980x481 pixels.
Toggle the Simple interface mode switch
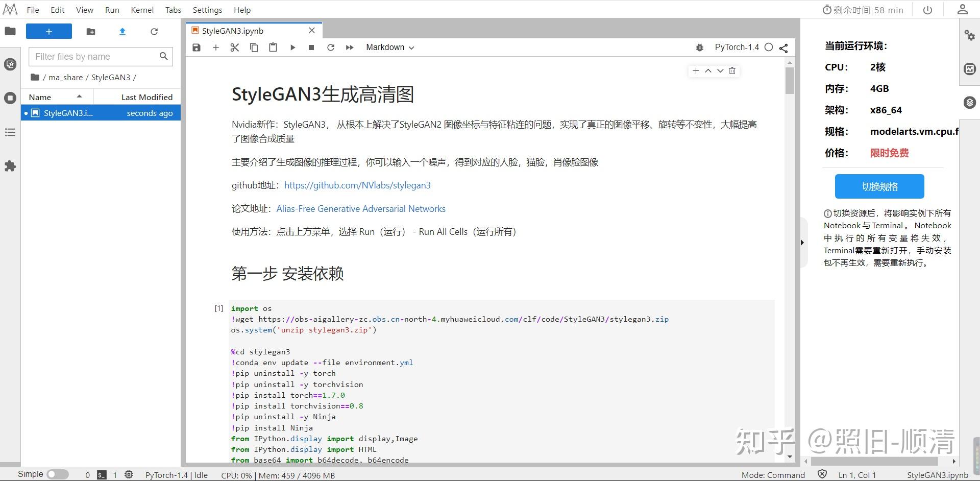click(58, 474)
